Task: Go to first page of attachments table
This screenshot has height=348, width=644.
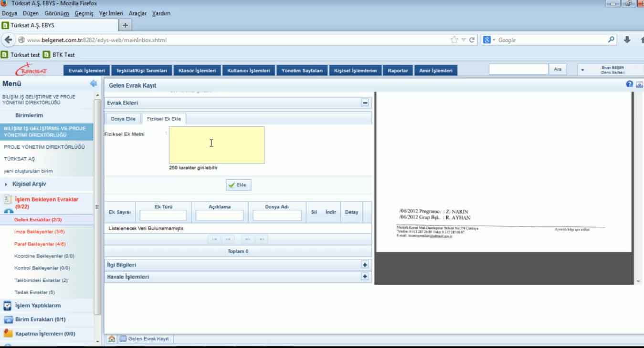Action: [215, 239]
